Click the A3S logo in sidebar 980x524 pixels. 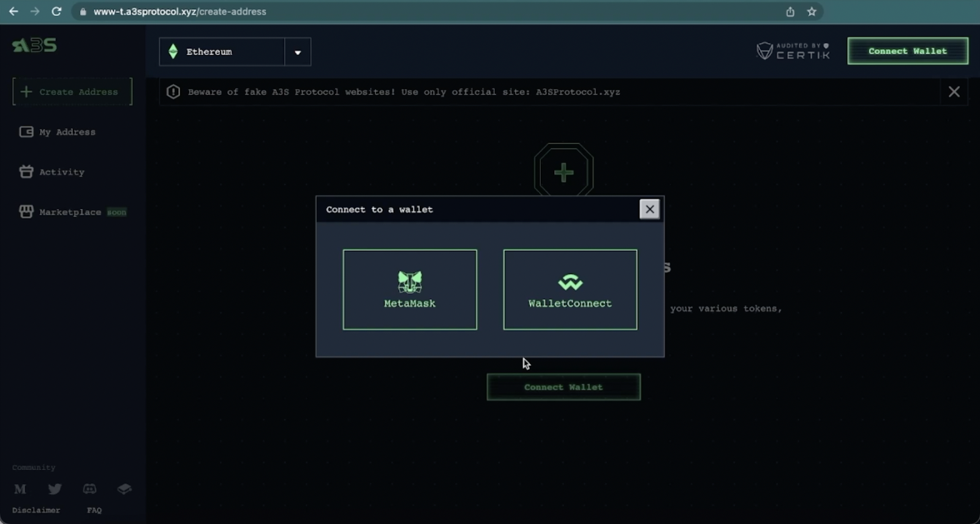click(x=34, y=45)
